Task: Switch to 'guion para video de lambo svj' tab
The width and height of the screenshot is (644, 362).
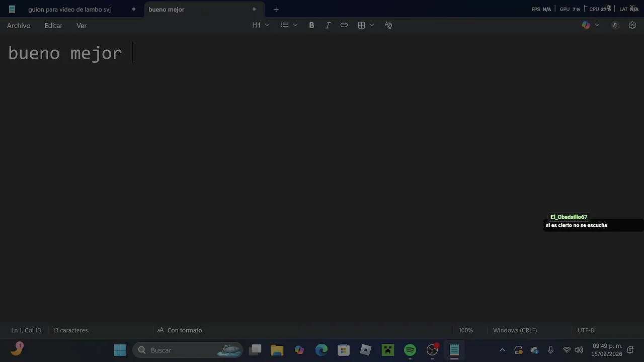Action: coord(69,10)
